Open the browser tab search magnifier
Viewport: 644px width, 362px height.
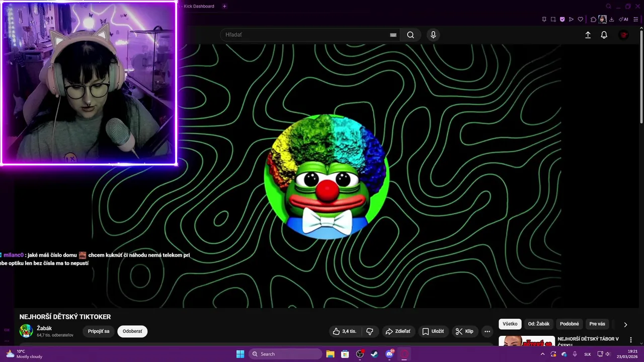coord(608,7)
